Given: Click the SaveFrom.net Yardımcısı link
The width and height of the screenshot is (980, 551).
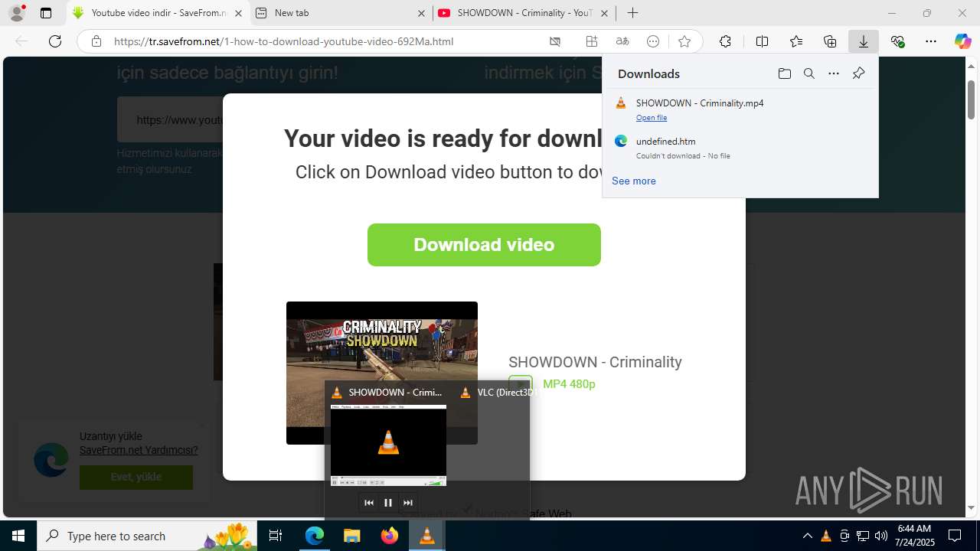Looking at the screenshot, I should [139, 450].
